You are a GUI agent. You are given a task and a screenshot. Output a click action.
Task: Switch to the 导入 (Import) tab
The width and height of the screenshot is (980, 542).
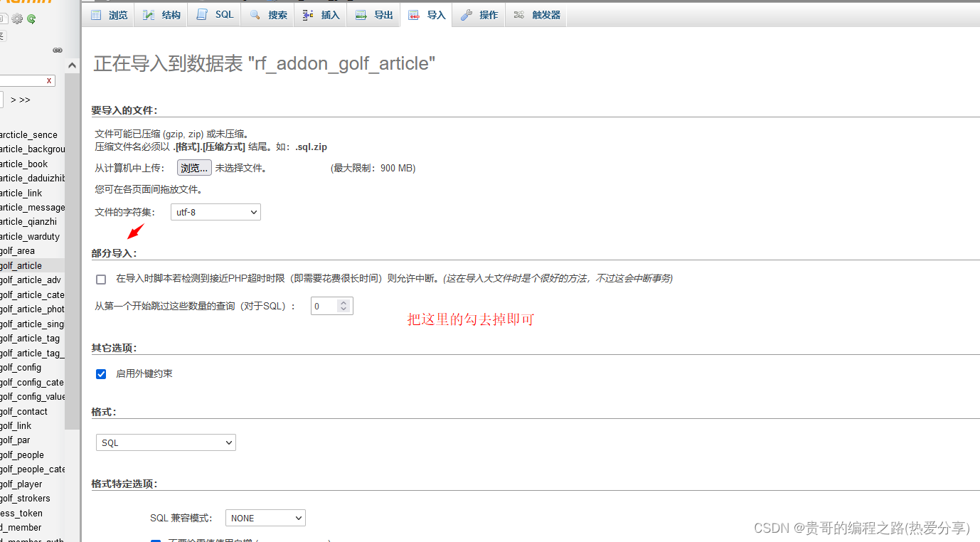[426, 14]
